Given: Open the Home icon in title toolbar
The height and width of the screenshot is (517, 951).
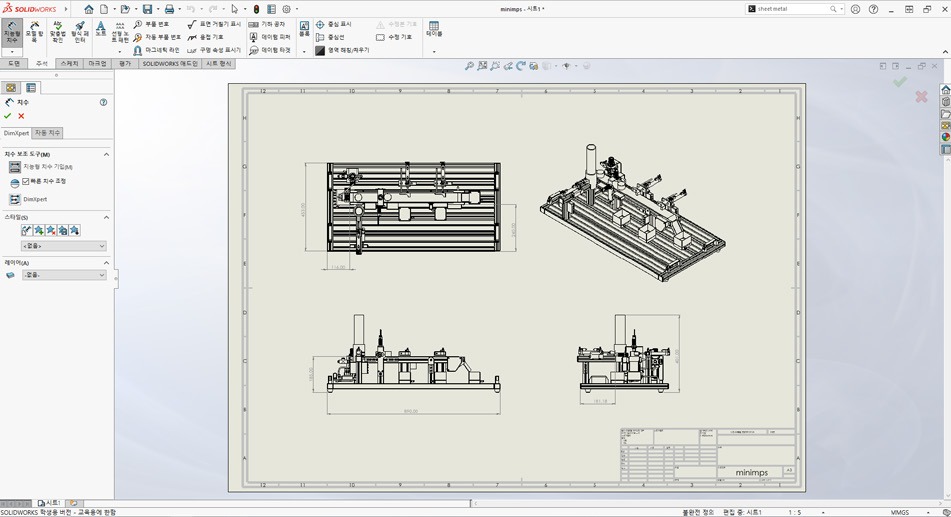Looking at the screenshot, I should 88,9.
